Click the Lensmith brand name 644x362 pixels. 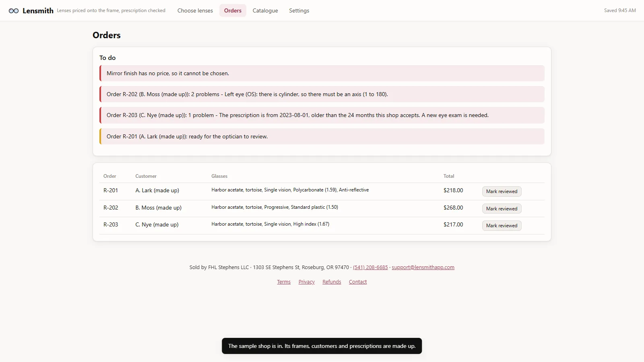point(38,11)
